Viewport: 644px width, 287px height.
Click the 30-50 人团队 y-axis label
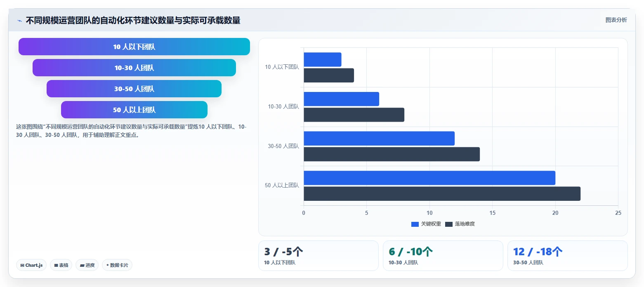283,146
